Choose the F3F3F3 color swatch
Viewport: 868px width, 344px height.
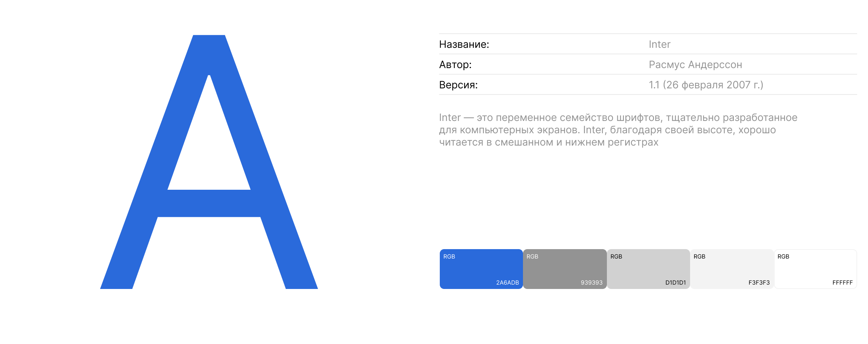(x=732, y=269)
